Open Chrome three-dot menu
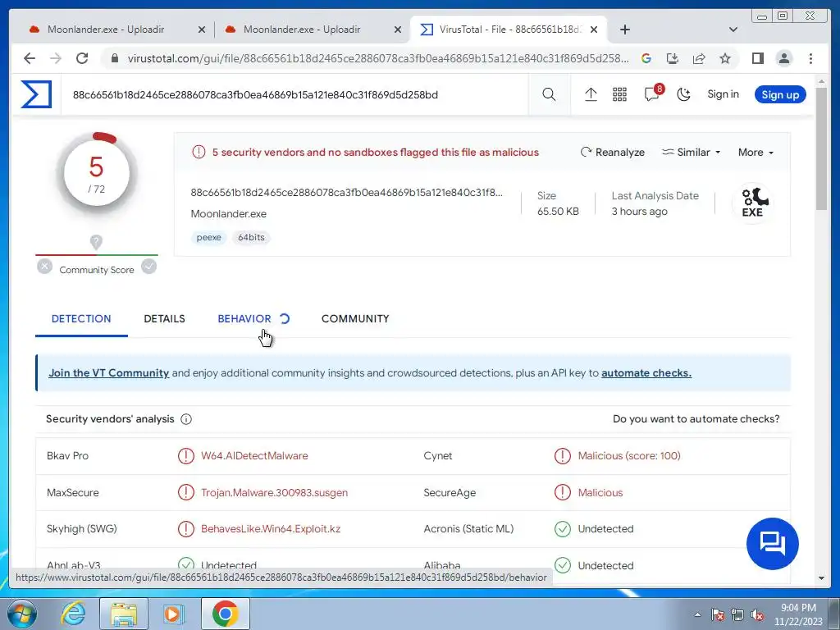The height and width of the screenshot is (630, 840). coord(810,58)
